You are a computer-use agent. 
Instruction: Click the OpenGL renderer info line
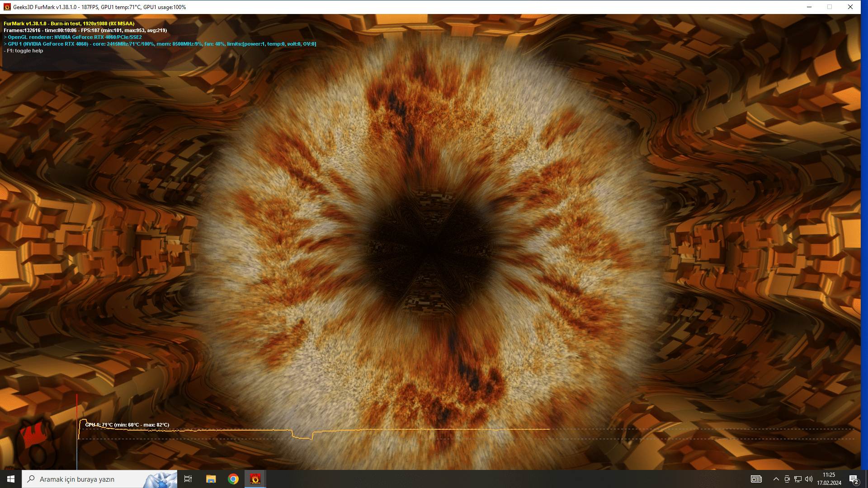pos(72,37)
